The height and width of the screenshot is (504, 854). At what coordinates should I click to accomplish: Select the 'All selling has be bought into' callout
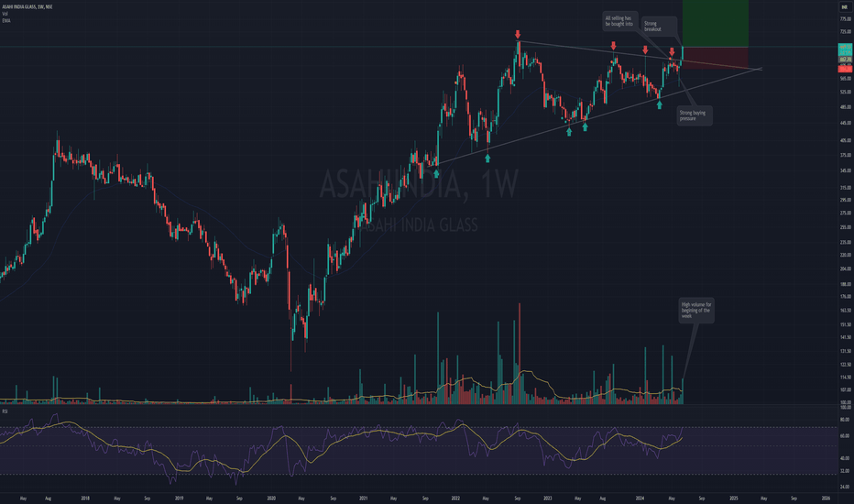pos(619,21)
